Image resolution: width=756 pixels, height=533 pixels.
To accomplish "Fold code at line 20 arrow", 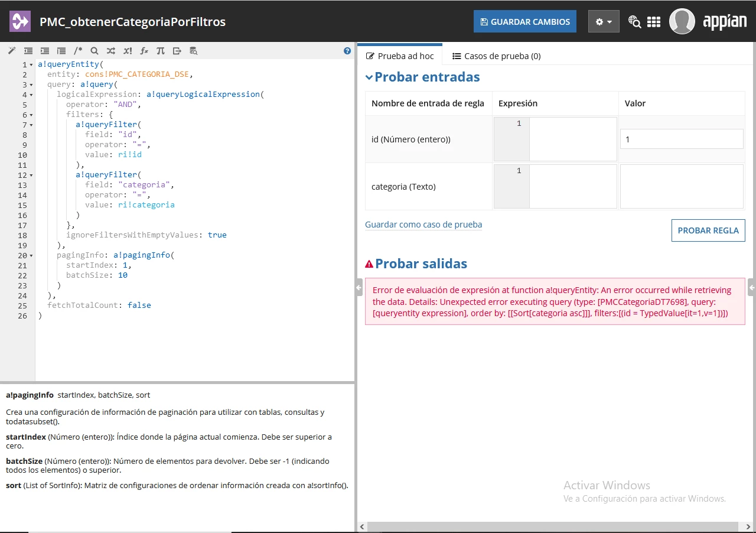I will [x=31, y=256].
